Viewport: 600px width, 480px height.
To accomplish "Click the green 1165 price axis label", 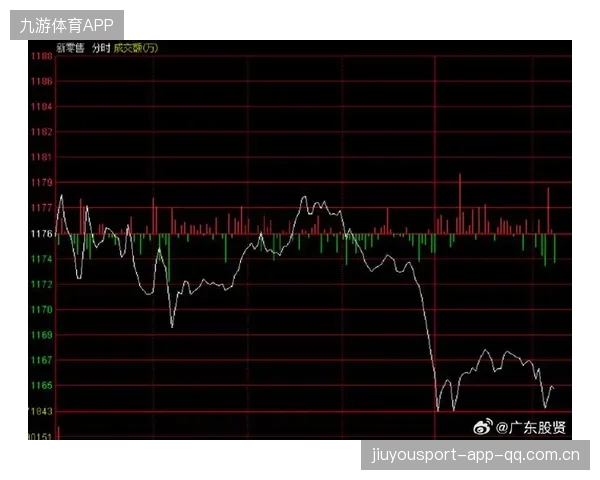I will pos(41,385).
